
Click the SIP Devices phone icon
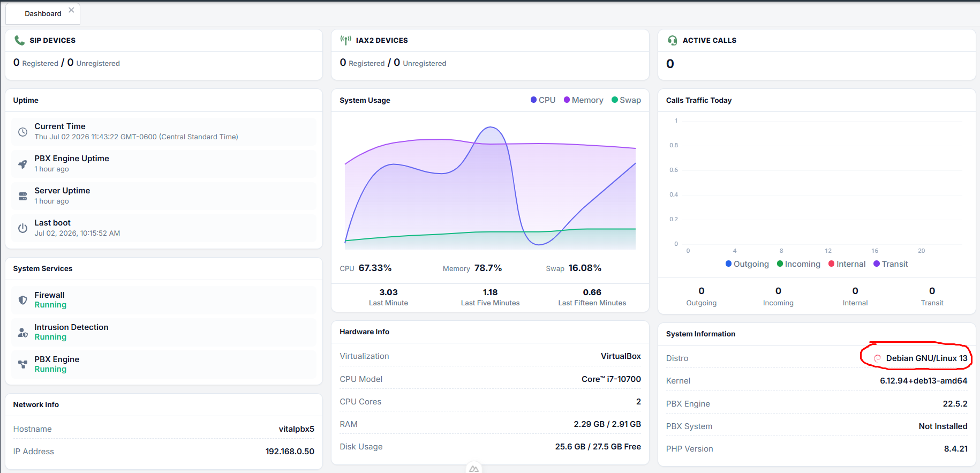[x=20, y=40]
